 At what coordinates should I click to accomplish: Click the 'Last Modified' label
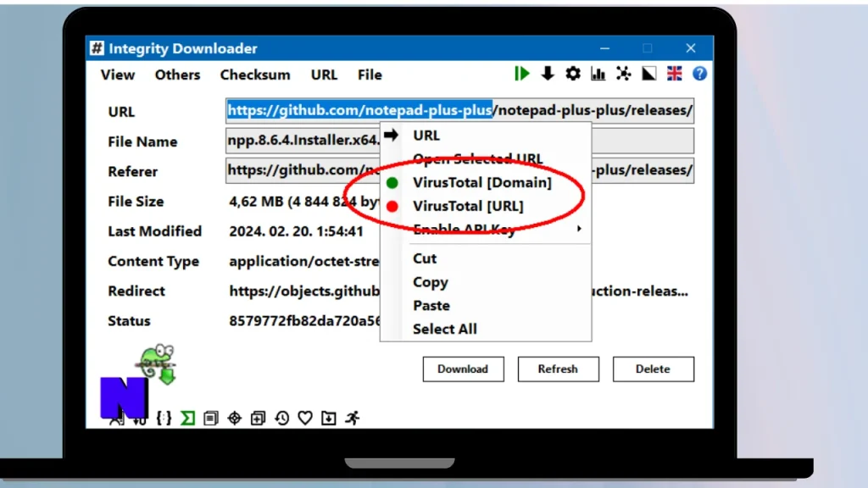(154, 231)
